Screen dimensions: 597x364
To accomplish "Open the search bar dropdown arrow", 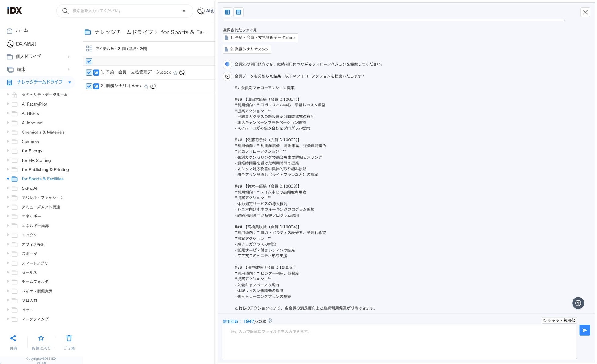I will (184, 11).
